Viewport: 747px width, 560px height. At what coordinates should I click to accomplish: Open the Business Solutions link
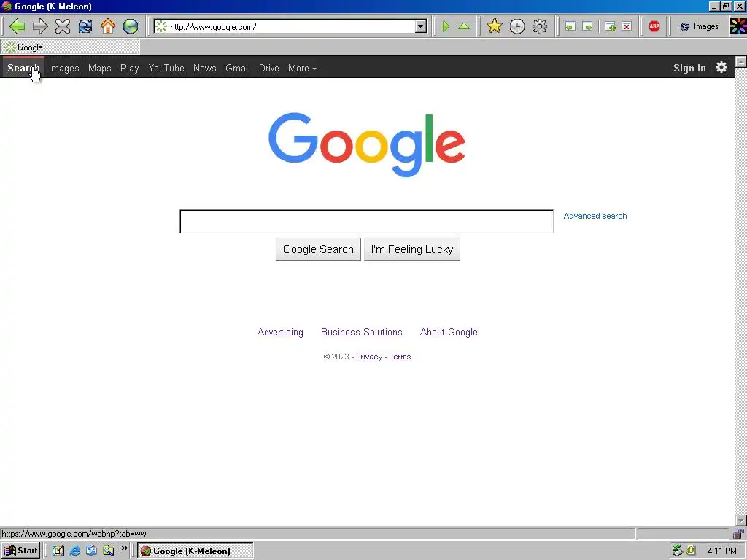tap(362, 332)
